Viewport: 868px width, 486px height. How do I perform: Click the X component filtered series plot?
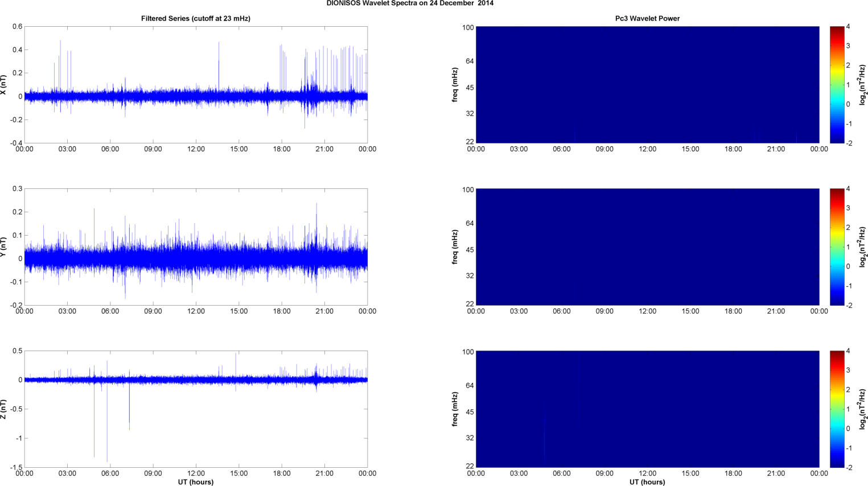tap(196, 85)
